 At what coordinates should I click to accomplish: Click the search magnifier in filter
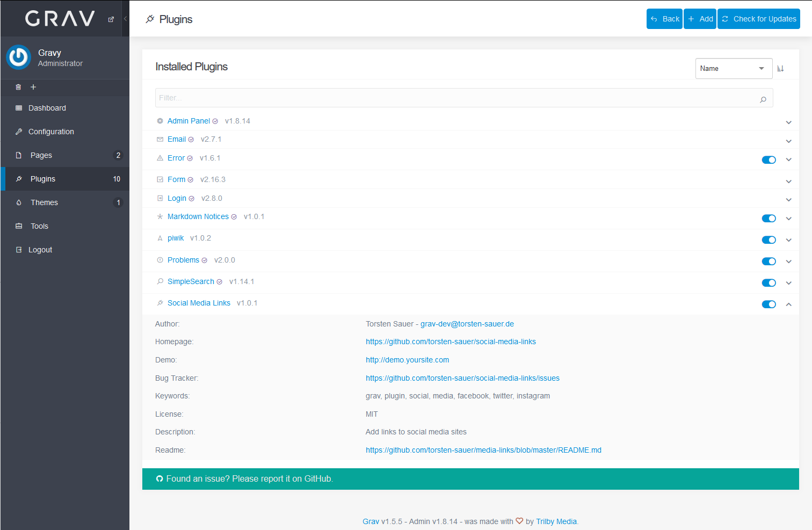(763, 99)
